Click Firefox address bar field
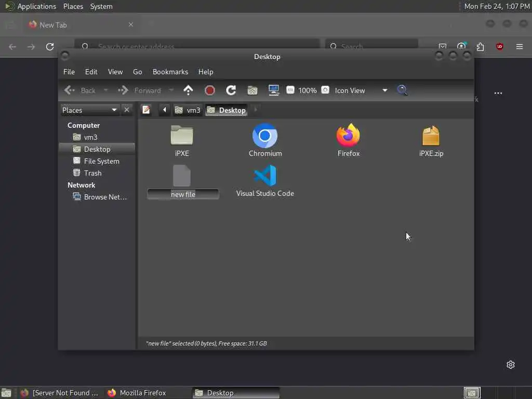This screenshot has height=399, width=532. (197, 44)
